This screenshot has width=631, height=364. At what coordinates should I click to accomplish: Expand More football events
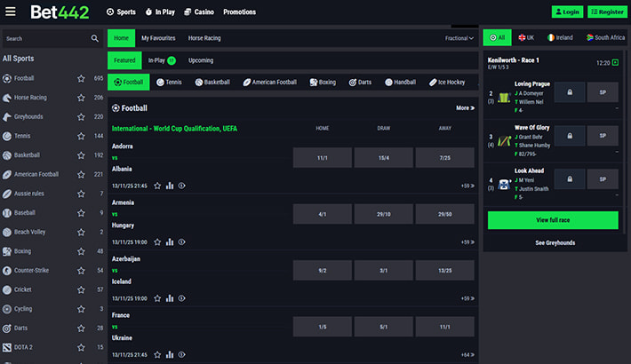coord(464,108)
